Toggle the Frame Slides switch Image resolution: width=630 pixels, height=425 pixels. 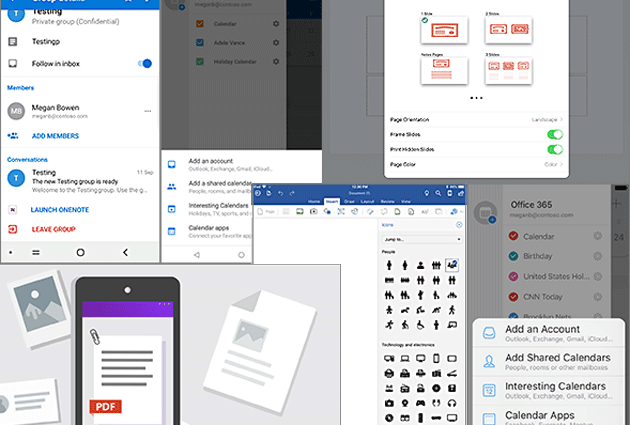555,134
